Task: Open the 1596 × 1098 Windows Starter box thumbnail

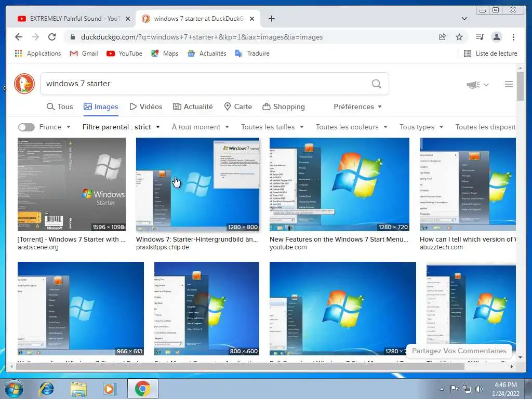Action: (x=72, y=184)
